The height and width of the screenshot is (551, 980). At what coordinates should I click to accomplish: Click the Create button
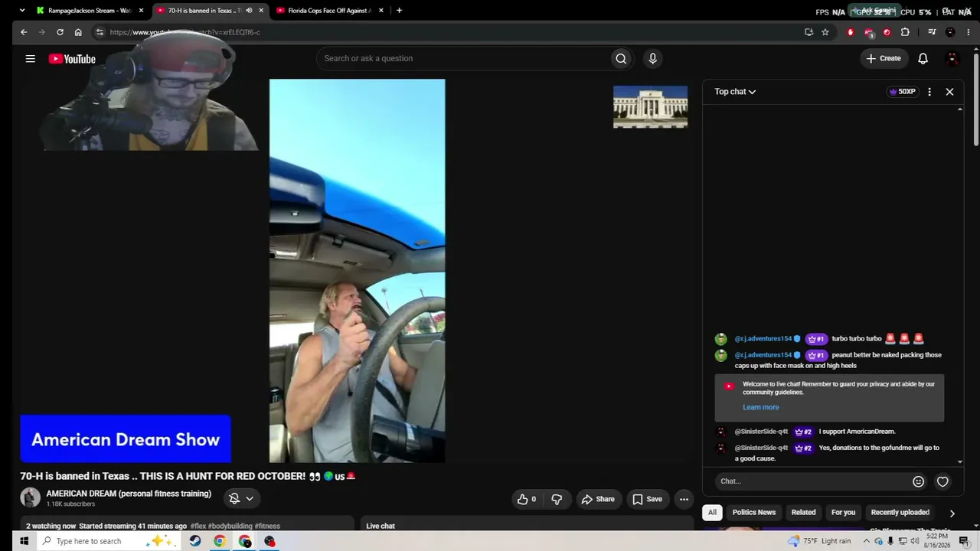click(x=884, y=59)
